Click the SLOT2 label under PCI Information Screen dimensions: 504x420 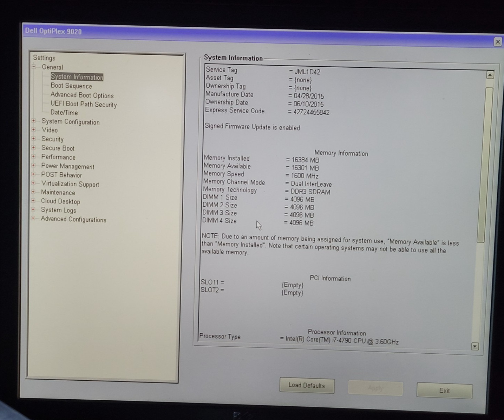pos(212,290)
